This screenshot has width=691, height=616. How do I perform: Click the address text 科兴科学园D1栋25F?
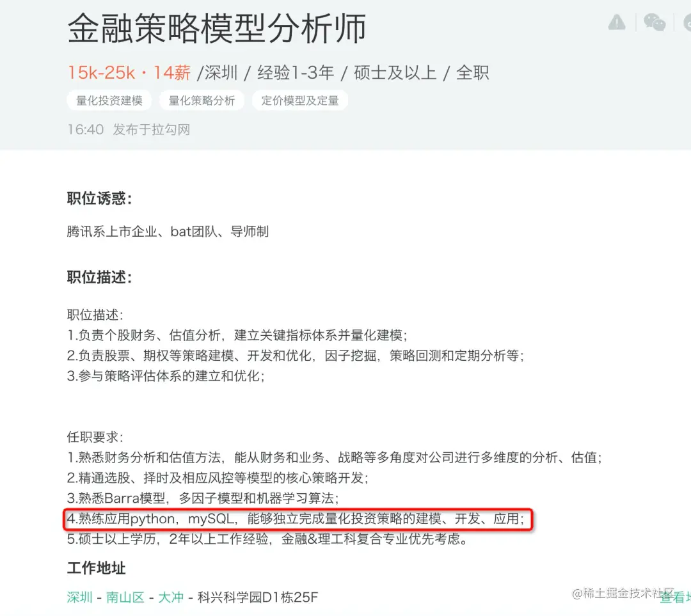point(258,597)
